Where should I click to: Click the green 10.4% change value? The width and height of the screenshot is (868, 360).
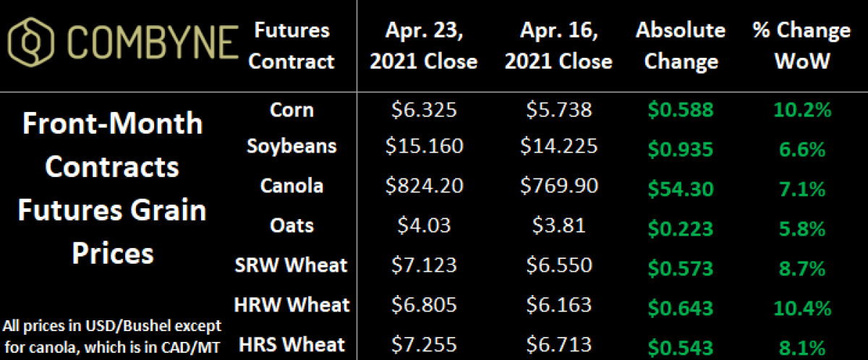tap(802, 308)
